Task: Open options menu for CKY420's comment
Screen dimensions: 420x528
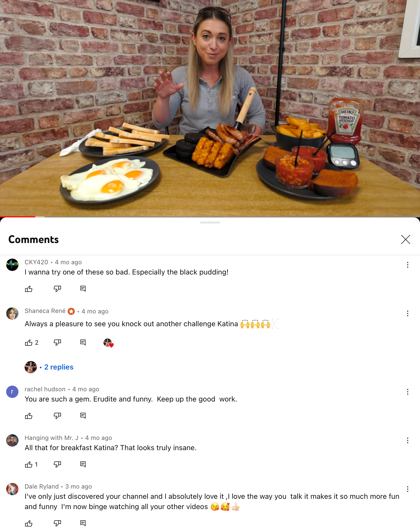Action: point(407,265)
